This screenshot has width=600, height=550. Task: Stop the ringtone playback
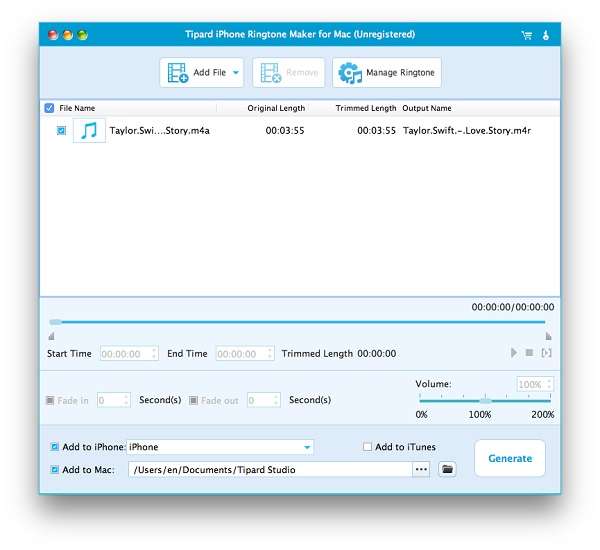point(529,353)
